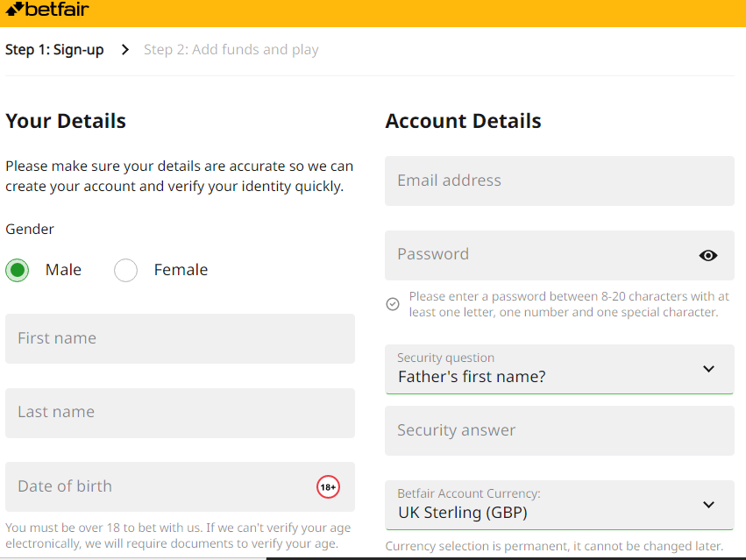Image resolution: width=746 pixels, height=560 pixels.
Task: Focus the Last name field
Action: 180,413
